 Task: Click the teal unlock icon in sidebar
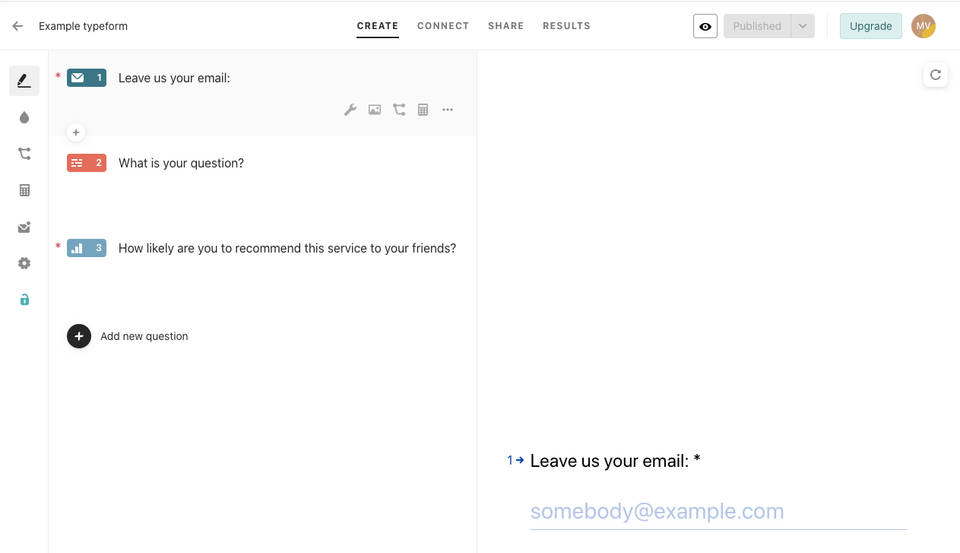pyautogui.click(x=24, y=299)
